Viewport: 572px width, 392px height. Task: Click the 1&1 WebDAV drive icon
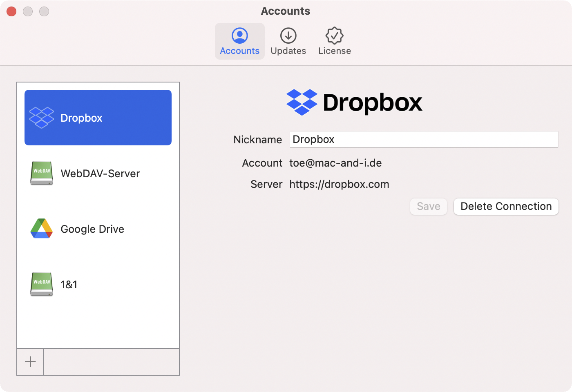[42, 284]
